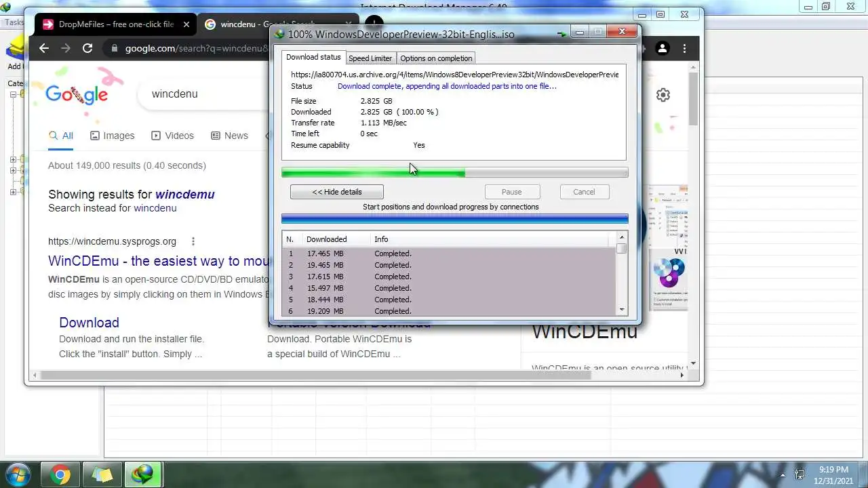Open the Options on completion tab
The width and height of the screenshot is (868, 488).
coord(436,58)
